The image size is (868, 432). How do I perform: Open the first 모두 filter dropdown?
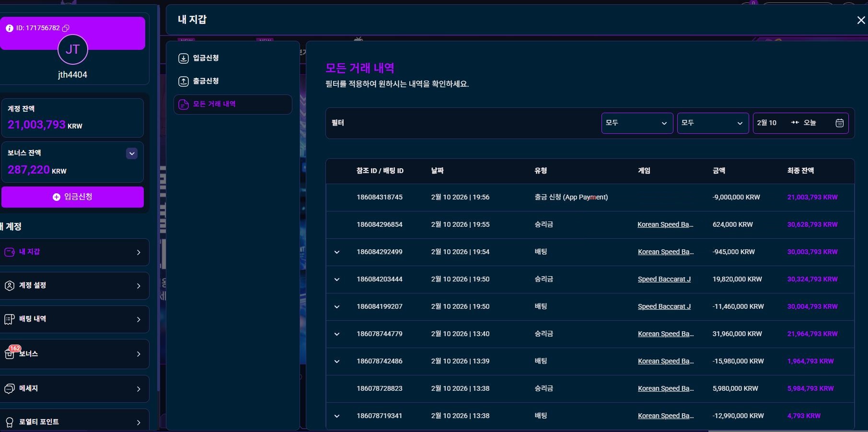[x=637, y=123]
